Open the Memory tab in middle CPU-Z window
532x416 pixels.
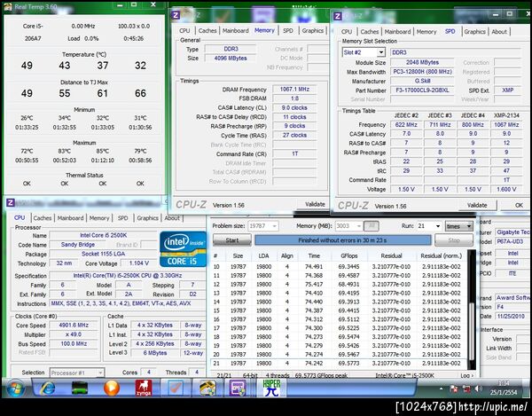pos(264,30)
